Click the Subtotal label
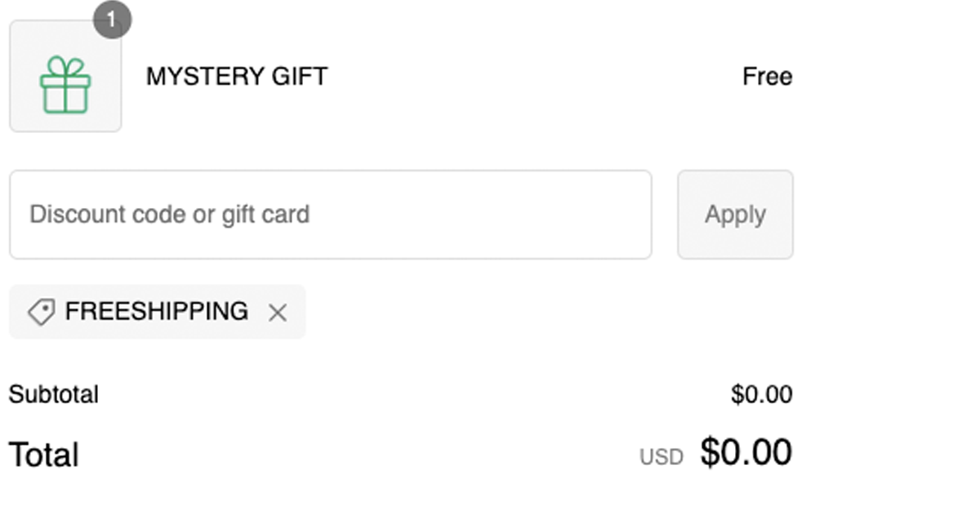The image size is (980, 514). click(53, 394)
